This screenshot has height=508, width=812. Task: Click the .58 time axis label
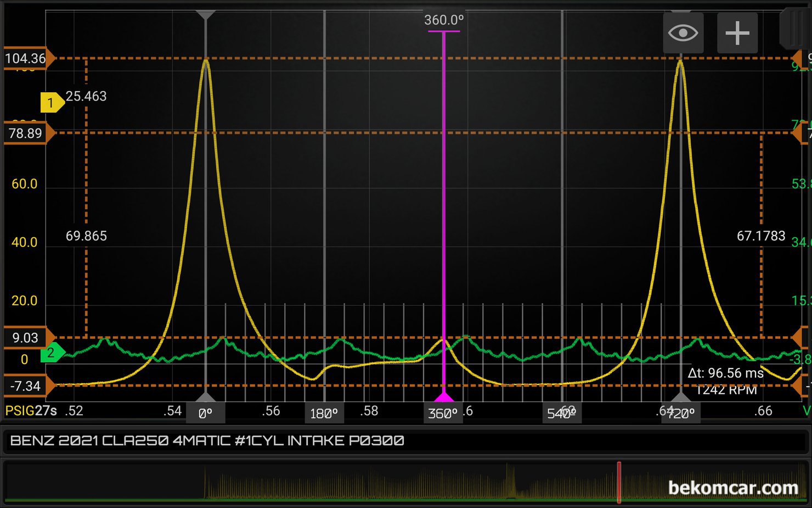[x=369, y=411]
